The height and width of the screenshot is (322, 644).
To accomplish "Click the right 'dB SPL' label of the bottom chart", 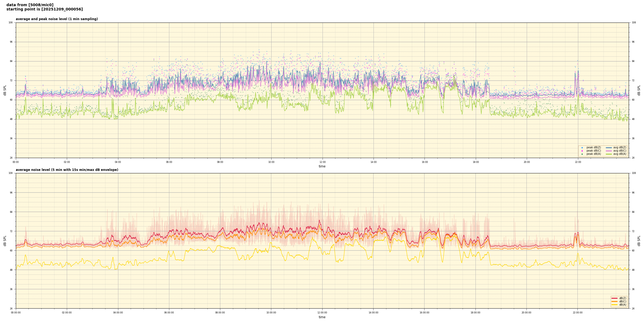I will [x=639, y=241].
